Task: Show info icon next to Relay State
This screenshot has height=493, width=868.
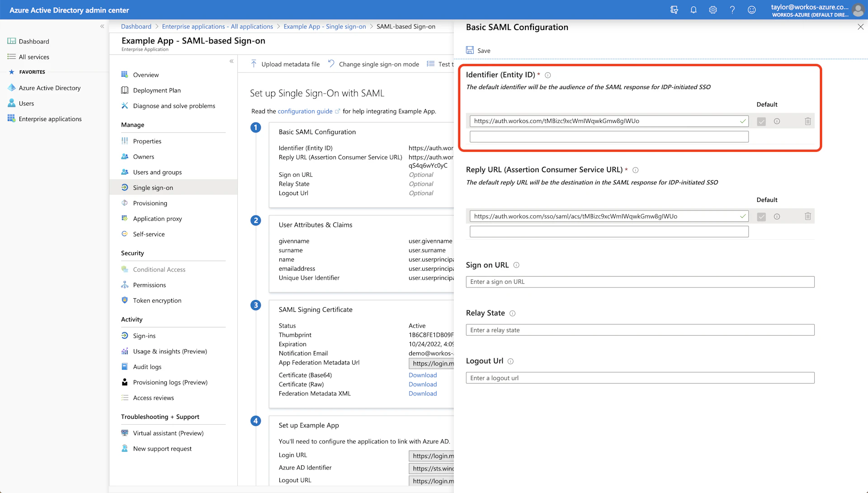Action: 513,314
